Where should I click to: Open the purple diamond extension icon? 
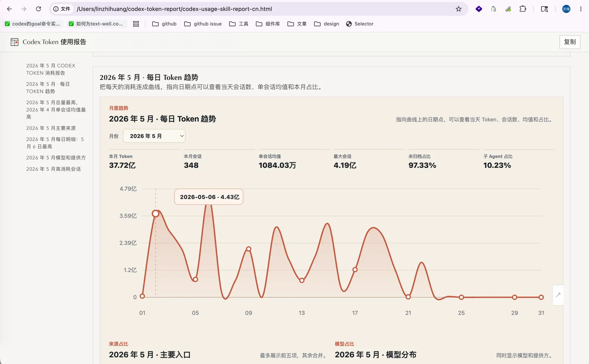[479, 9]
